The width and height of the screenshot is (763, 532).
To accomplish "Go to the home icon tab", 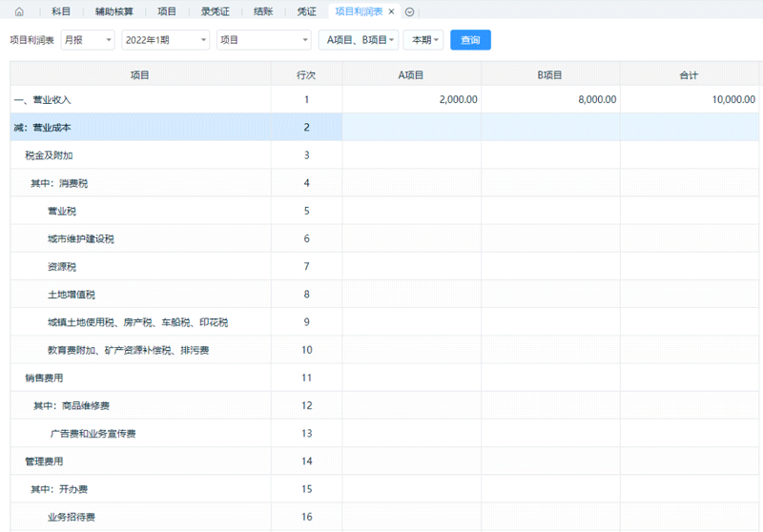I will (19, 11).
